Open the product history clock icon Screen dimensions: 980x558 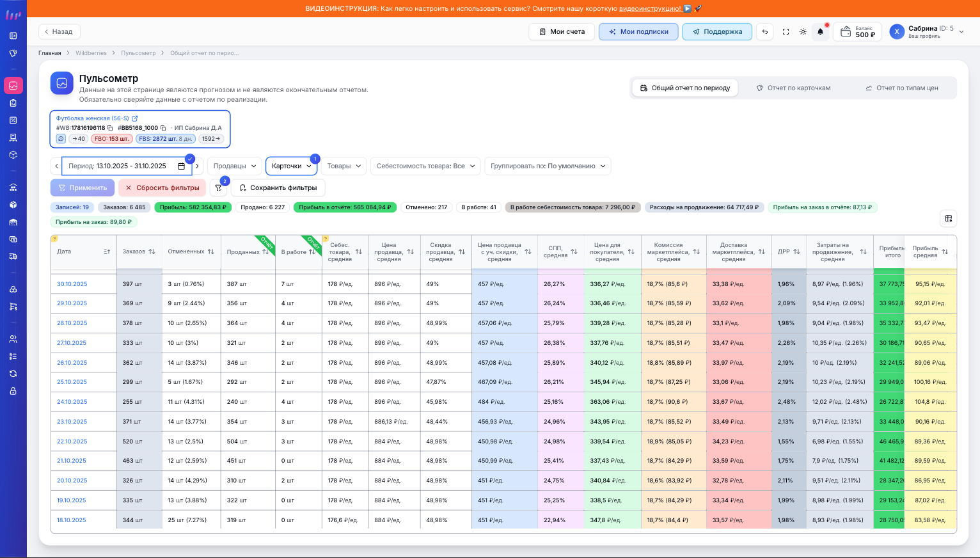(x=61, y=138)
